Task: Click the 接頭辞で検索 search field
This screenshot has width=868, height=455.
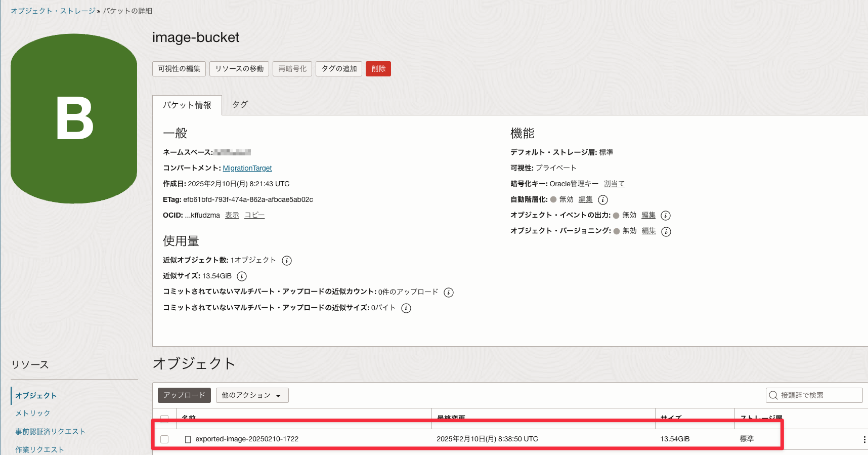Action: click(x=814, y=395)
